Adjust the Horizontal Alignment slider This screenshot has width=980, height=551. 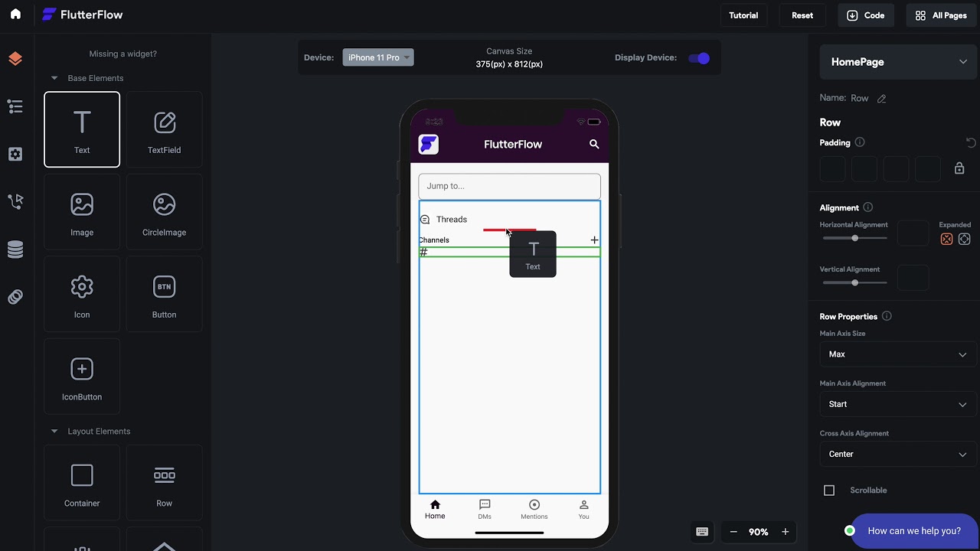point(855,238)
